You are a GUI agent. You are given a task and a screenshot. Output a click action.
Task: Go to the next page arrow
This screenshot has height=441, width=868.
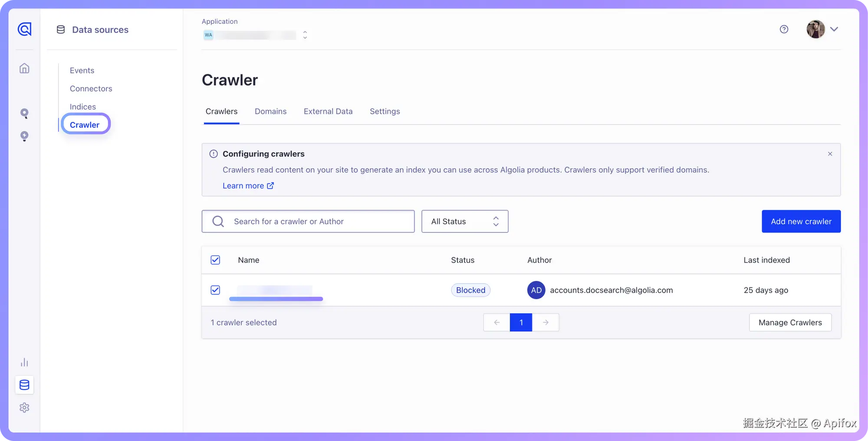tap(546, 323)
